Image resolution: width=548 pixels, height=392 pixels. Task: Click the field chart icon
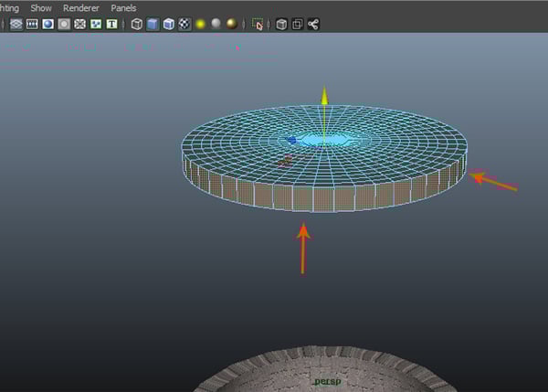pos(79,24)
